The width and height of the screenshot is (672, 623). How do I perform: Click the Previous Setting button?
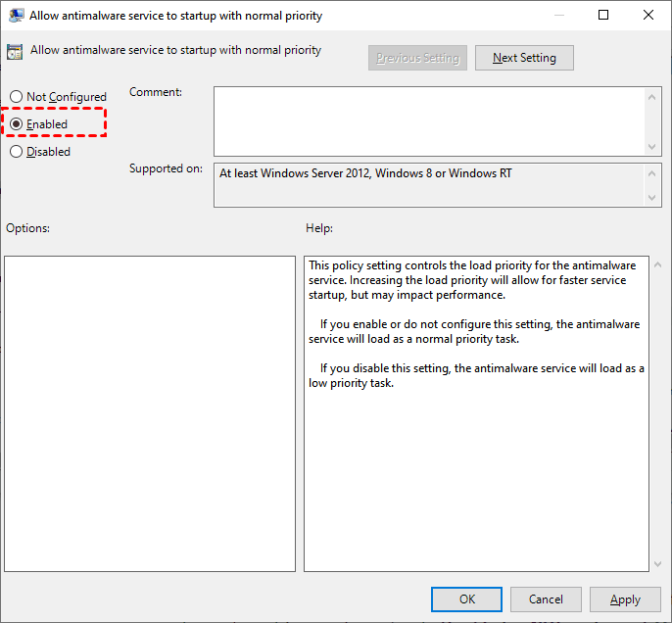point(417,58)
